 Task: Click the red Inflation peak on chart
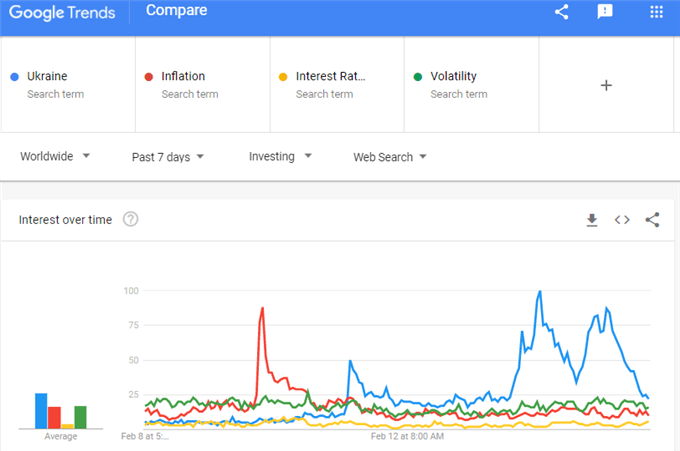262,309
